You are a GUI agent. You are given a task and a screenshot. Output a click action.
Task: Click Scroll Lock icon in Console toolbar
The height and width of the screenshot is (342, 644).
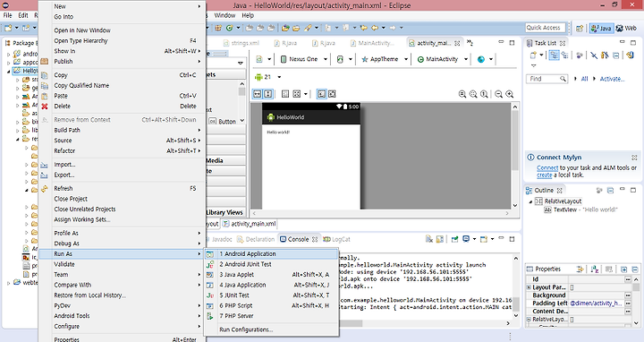point(440,239)
